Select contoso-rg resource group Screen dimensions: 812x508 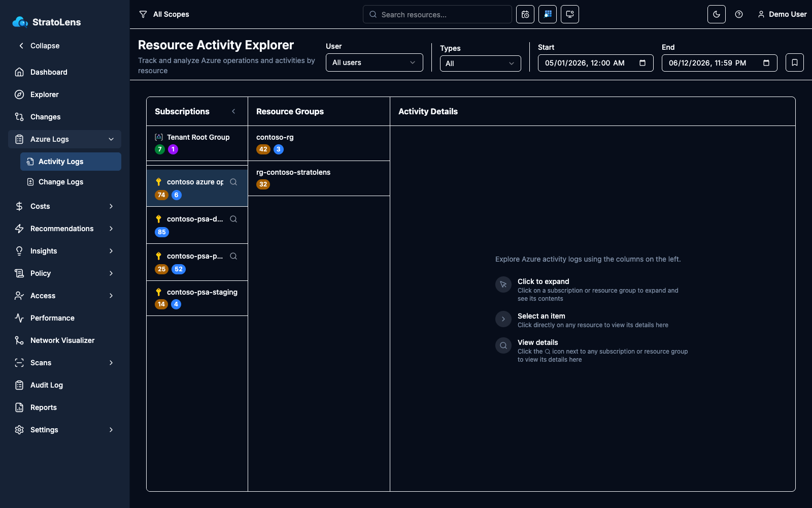(x=319, y=143)
